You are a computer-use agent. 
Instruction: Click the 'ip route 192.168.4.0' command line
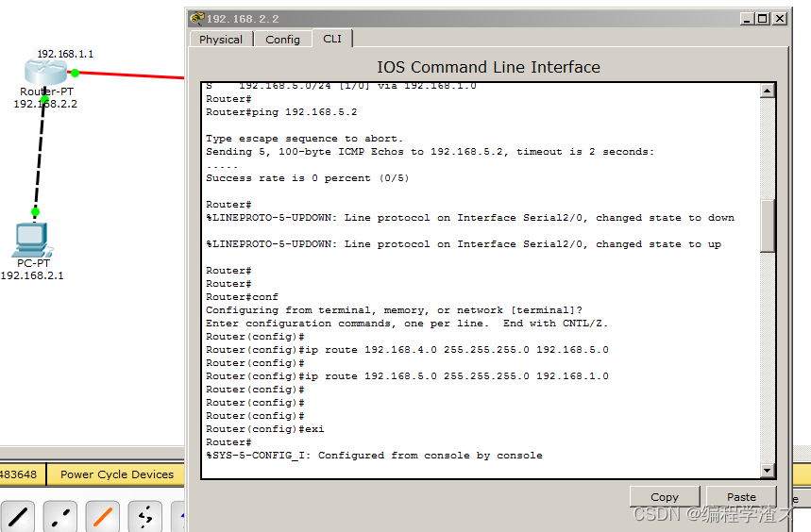coord(407,350)
